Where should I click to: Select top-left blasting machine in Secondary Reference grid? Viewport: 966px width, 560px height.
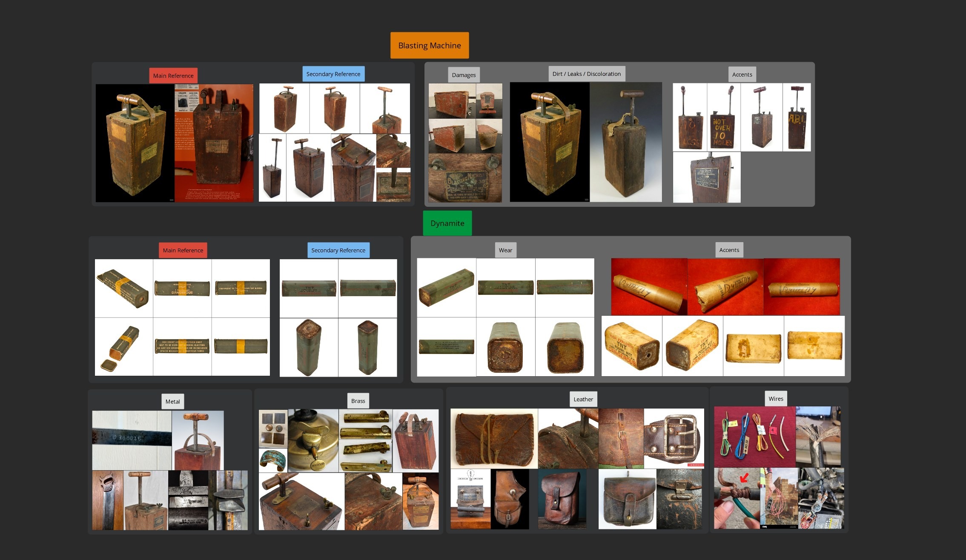point(284,109)
